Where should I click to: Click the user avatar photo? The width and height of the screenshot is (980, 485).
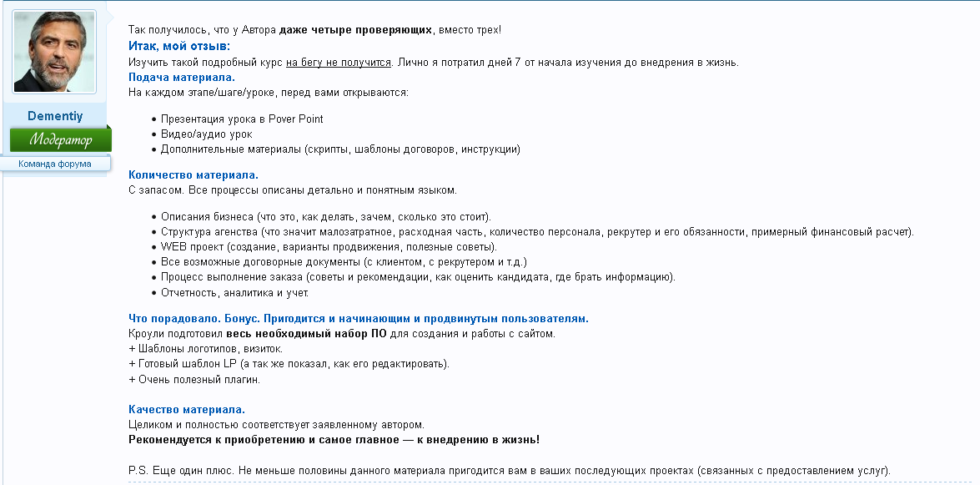click(54, 52)
